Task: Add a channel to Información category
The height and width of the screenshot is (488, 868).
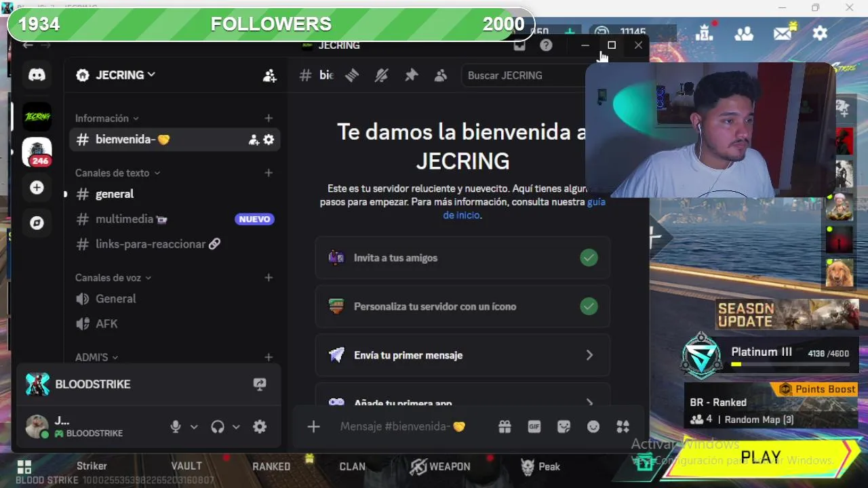Action: click(269, 119)
